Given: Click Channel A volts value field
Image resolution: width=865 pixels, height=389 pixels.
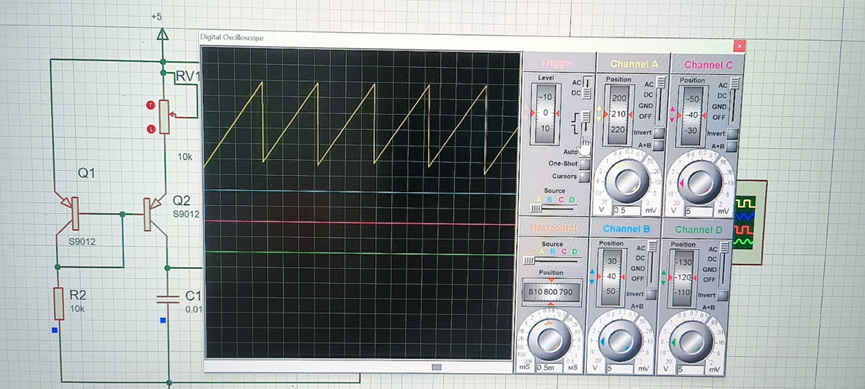Looking at the screenshot, I should coord(627,211).
